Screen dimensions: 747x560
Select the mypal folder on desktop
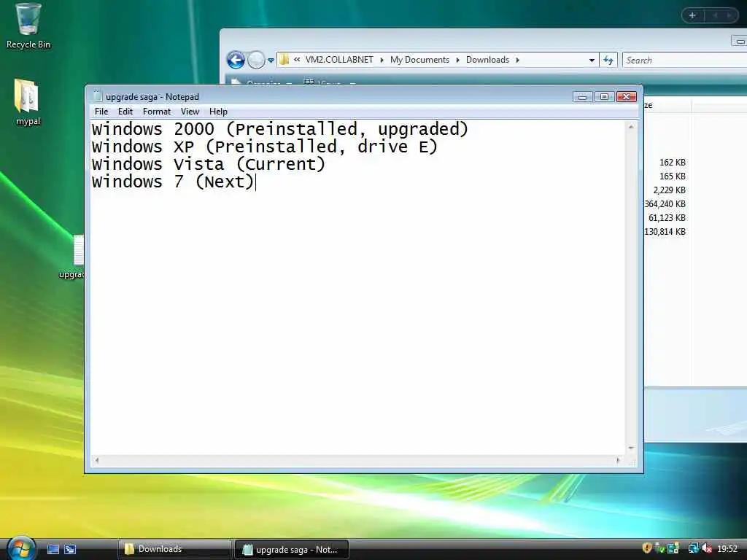coord(28,102)
